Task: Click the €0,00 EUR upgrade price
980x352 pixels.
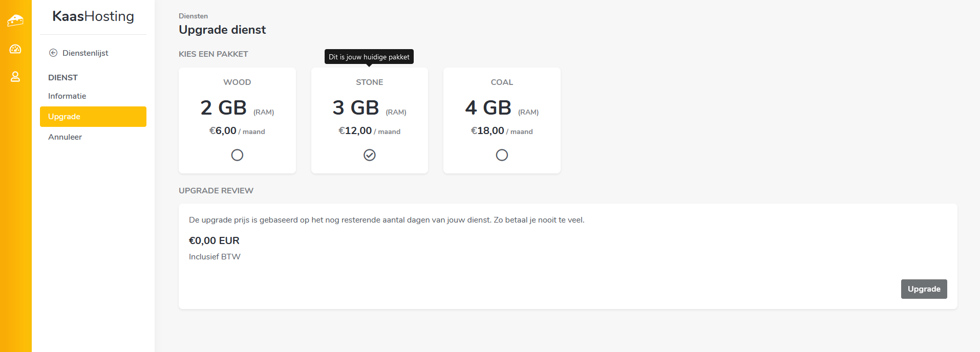Action: coord(214,240)
